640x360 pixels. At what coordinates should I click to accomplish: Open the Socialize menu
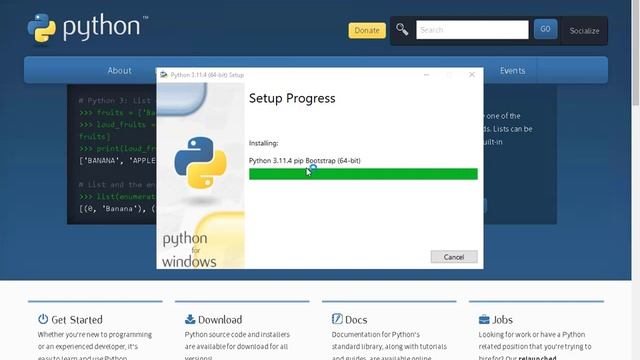pyautogui.click(x=584, y=31)
